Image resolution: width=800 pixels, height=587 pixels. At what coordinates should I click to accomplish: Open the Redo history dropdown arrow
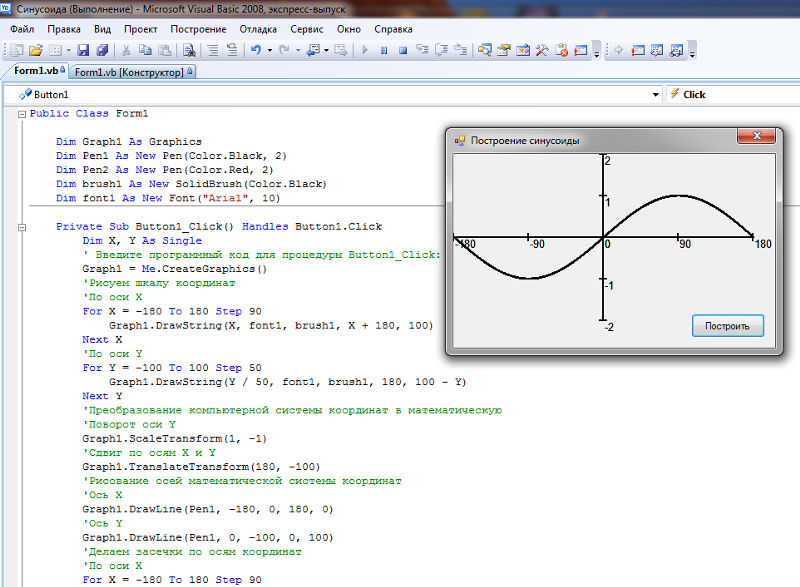pos(298,50)
